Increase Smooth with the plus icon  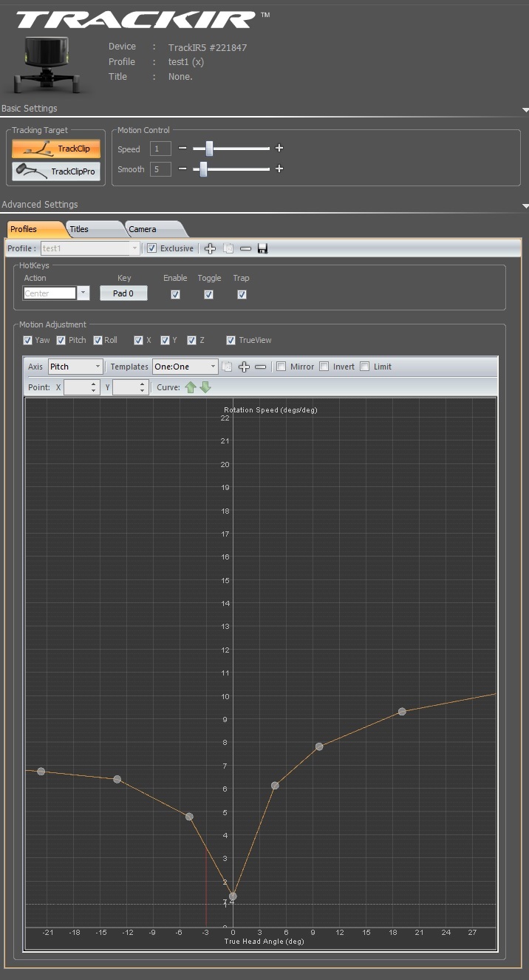[x=279, y=169]
